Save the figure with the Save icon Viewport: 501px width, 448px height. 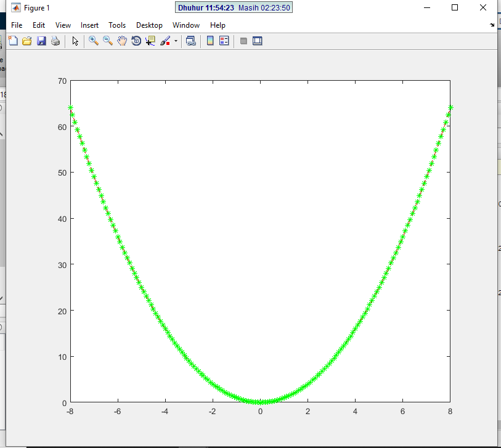(x=41, y=41)
